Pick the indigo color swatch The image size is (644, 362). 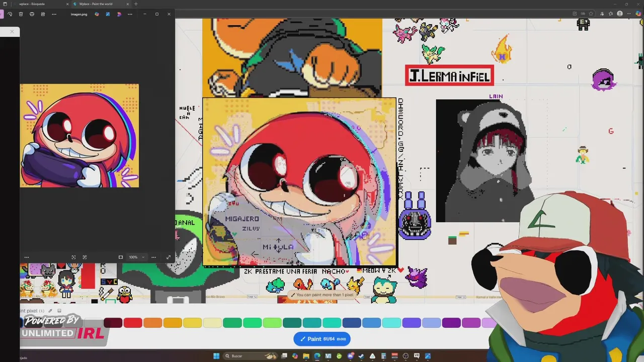[x=412, y=323]
